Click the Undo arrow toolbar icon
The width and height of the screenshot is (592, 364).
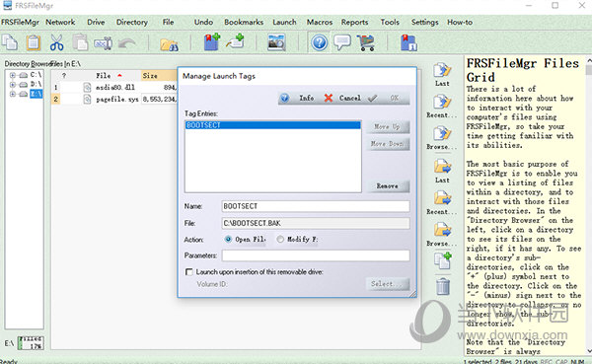point(126,43)
